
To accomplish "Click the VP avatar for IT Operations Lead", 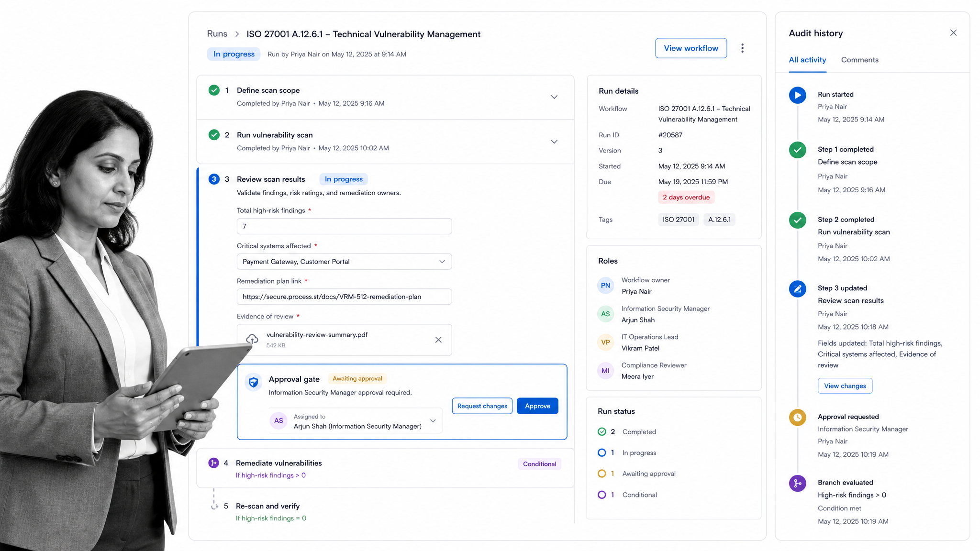I will [605, 342].
